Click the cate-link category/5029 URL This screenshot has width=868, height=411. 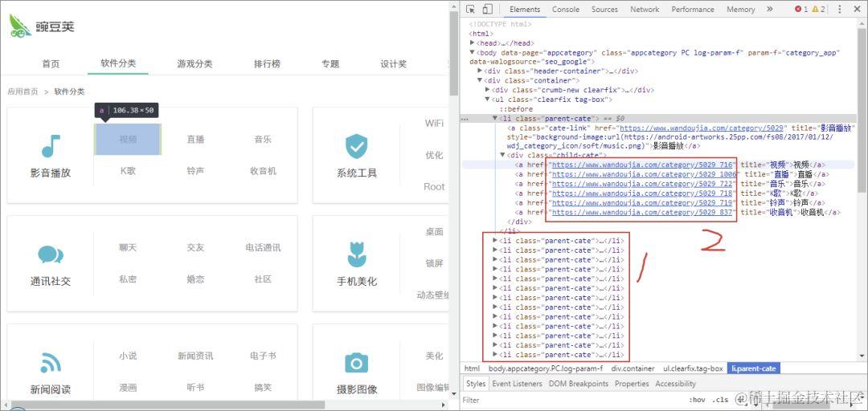point(700,127)
